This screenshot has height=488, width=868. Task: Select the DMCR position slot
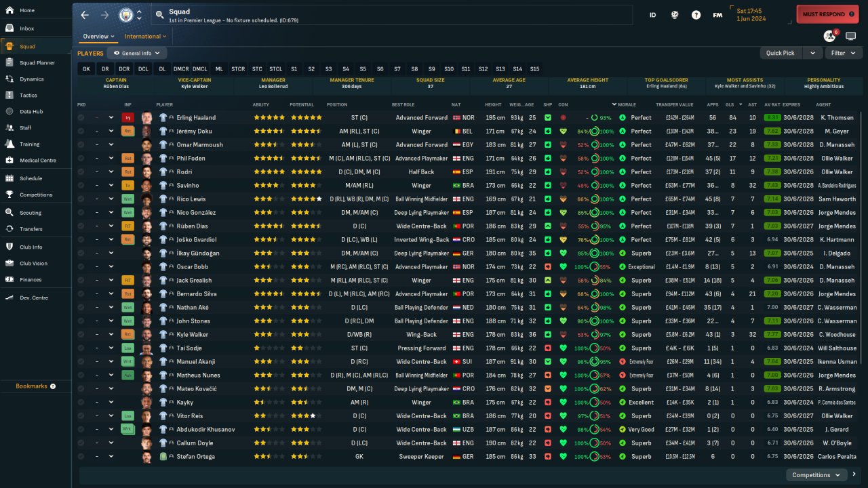[x=181, y=68]
